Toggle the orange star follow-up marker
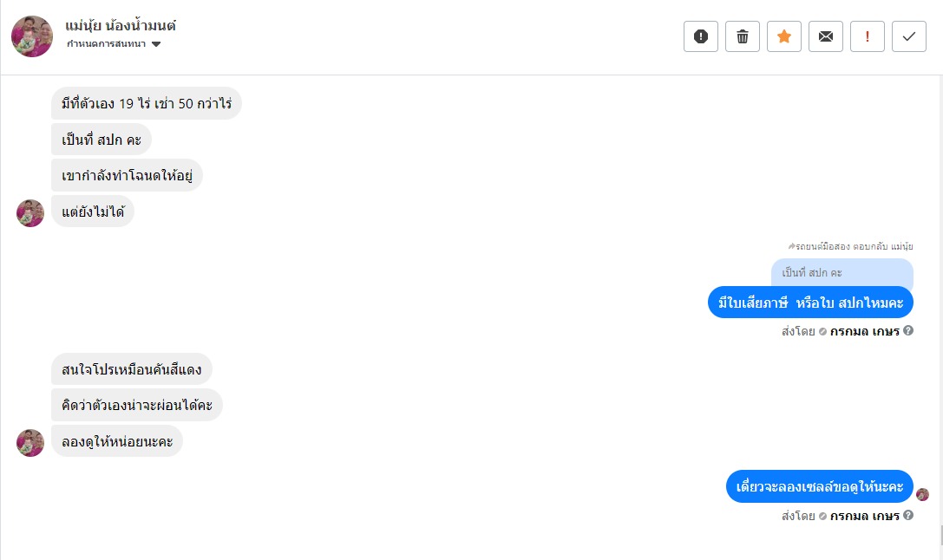 (784, 36)
